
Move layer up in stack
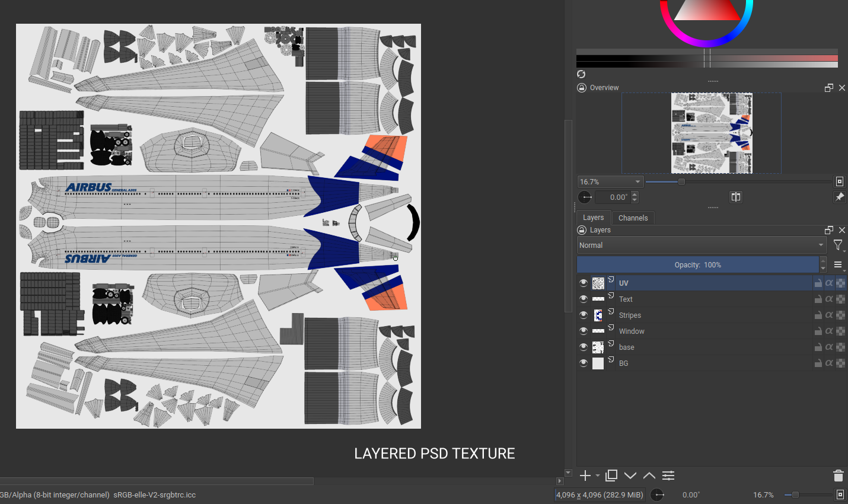point(649,476)
